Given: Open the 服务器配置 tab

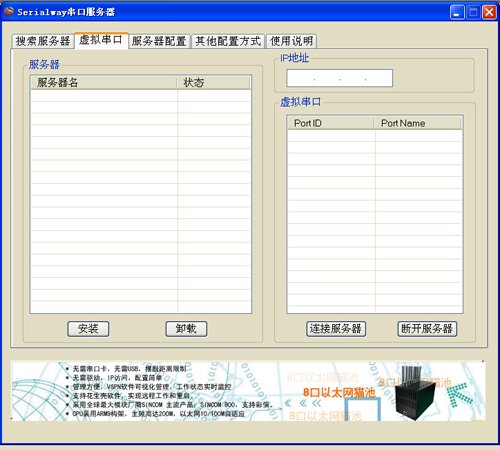Looking at the screenshot, I should (x=159, y=41).
